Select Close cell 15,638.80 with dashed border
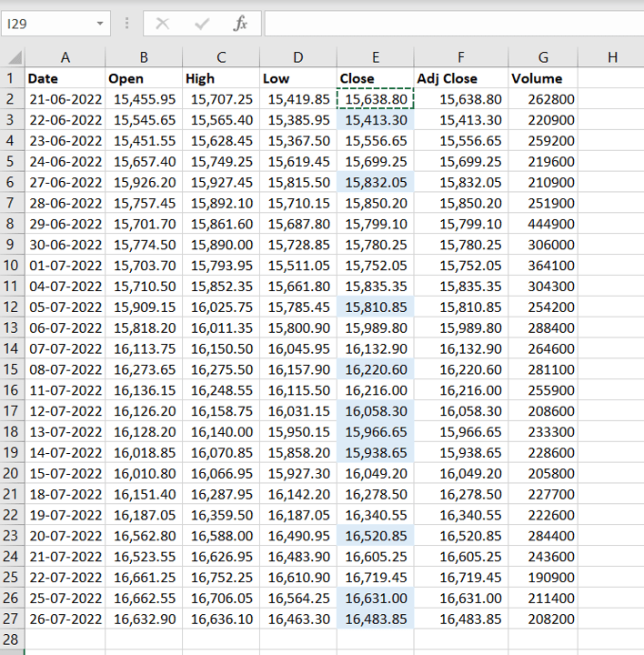This screenshot has width=644, height=655. point(376,99)
